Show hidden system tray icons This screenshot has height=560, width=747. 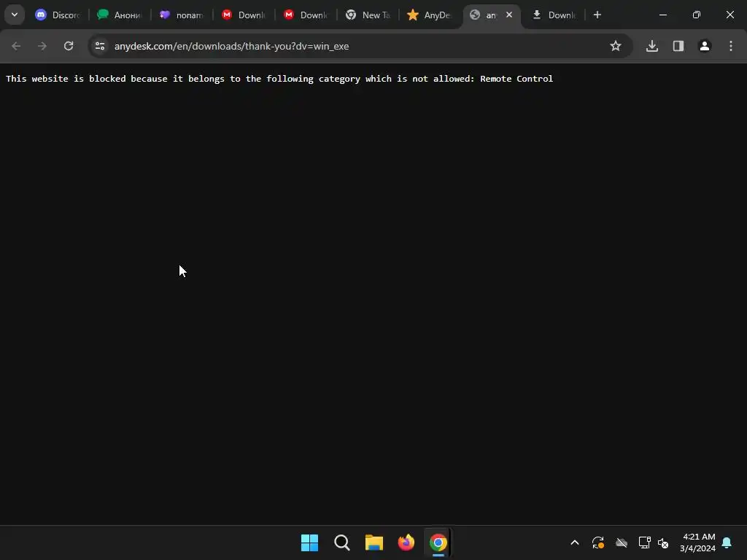pos(575,542)
